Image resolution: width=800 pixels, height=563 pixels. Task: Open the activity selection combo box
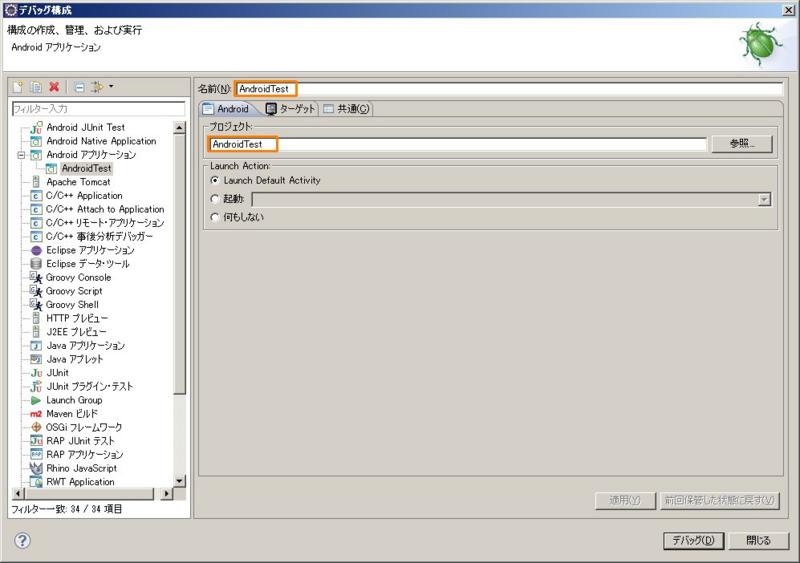[x=511, y=200]
